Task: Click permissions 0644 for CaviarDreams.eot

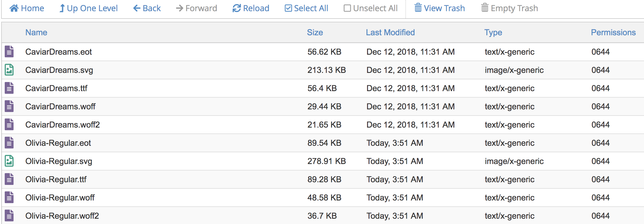Action: (x=600, y=52)
